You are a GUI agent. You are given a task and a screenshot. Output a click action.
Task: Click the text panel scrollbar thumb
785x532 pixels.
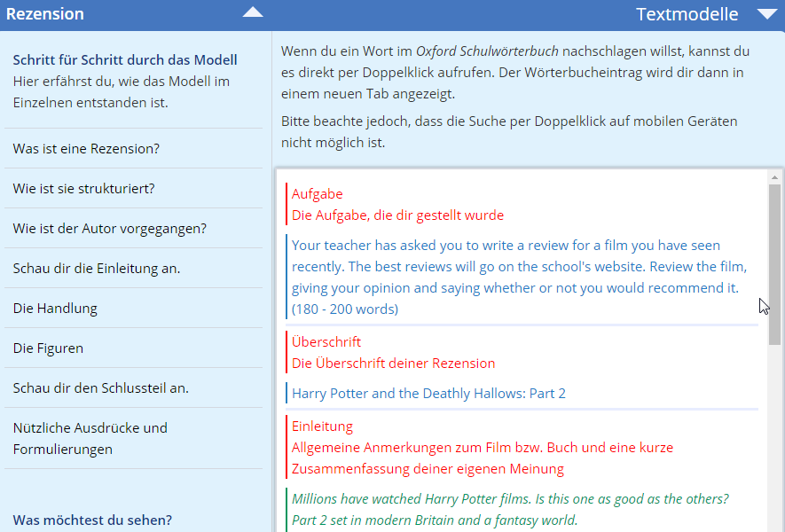[774, 262]
